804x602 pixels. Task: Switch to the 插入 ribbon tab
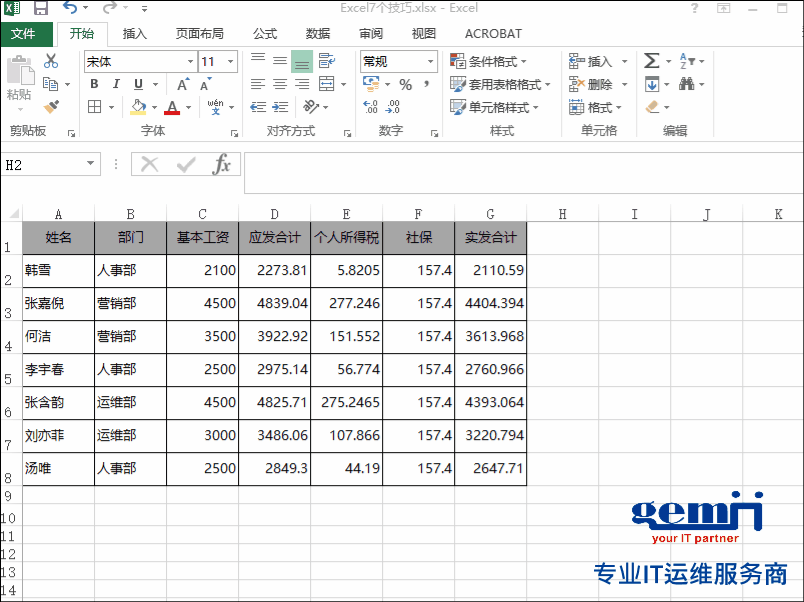click(135, 34)
